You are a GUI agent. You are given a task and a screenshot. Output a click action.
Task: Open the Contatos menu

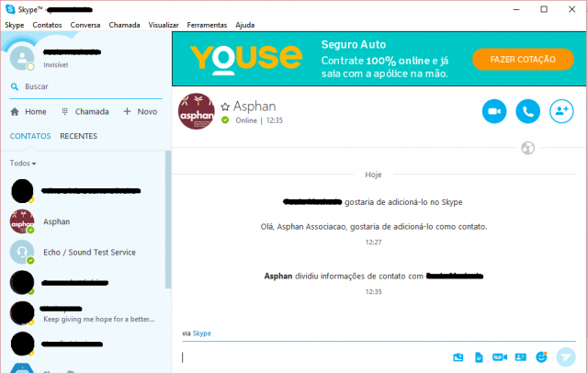tap(47, 25)
